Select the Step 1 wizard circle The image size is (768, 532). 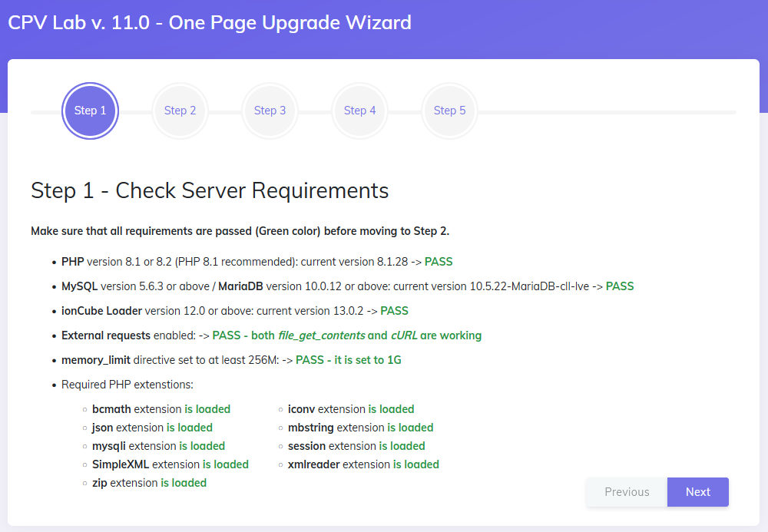click(x=90, y=111)
